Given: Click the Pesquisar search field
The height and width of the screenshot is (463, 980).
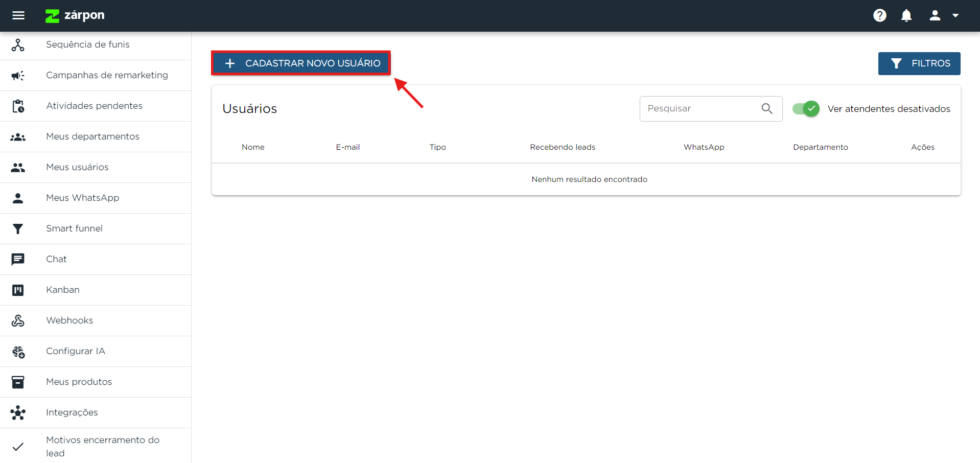Looking at the screenshot, I should [x=700, y=108].
